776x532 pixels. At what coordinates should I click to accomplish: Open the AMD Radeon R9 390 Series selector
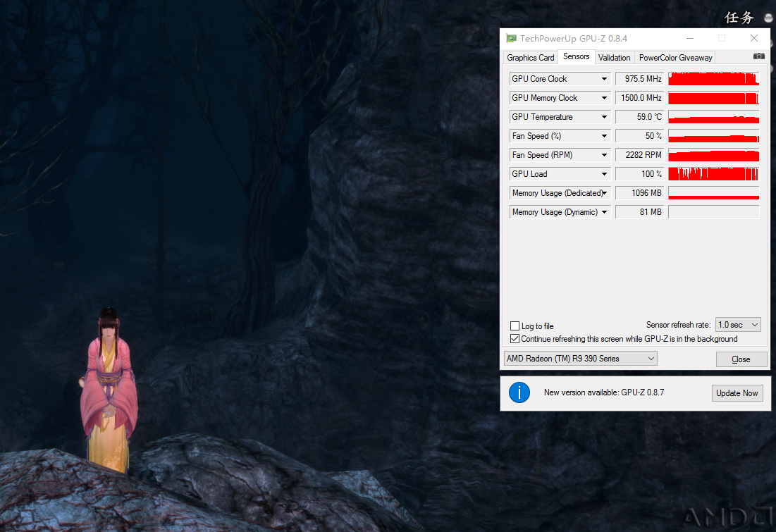581,358
